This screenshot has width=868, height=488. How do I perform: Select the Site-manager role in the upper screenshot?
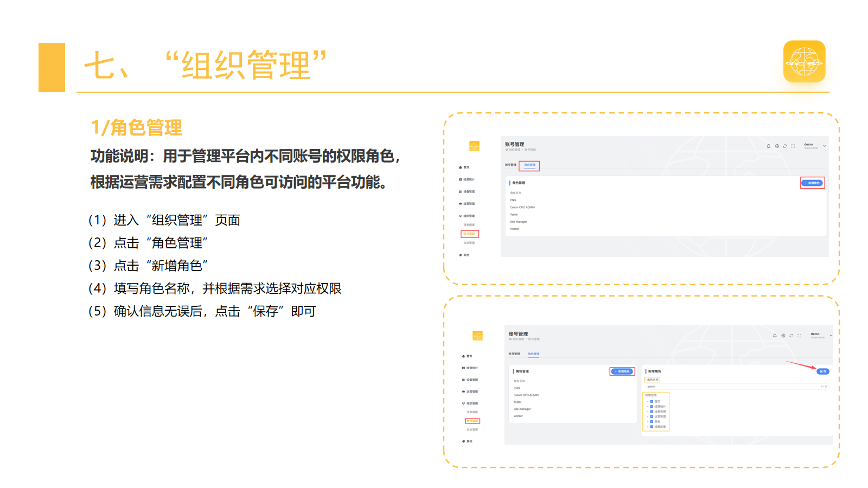pyautogui.click(x=518, y=222)
